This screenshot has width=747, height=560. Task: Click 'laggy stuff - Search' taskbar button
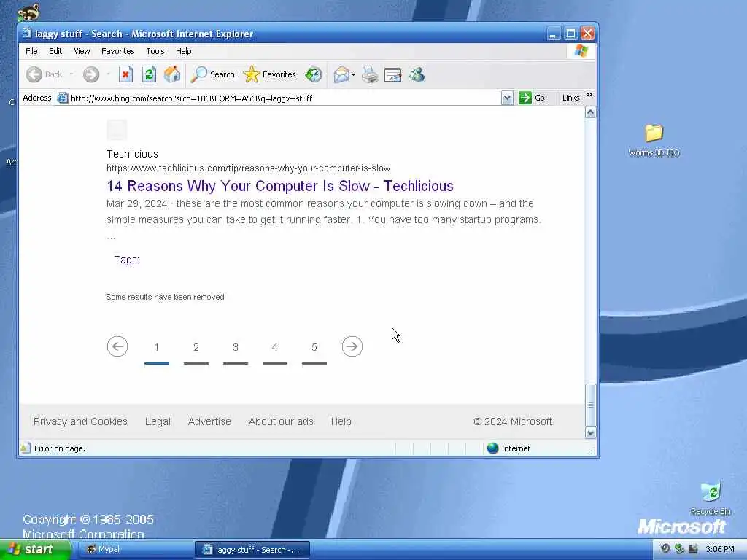tap(252, 550)
